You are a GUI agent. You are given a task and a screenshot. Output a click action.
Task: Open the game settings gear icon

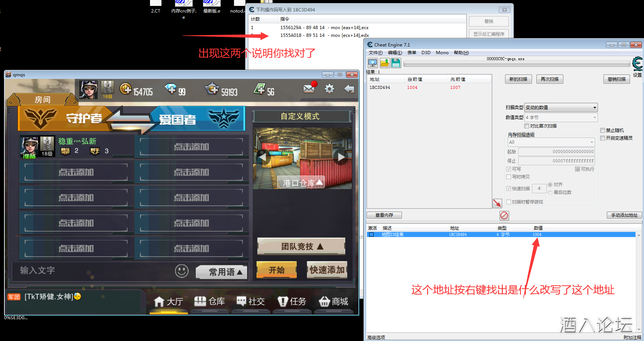point(329,89)
